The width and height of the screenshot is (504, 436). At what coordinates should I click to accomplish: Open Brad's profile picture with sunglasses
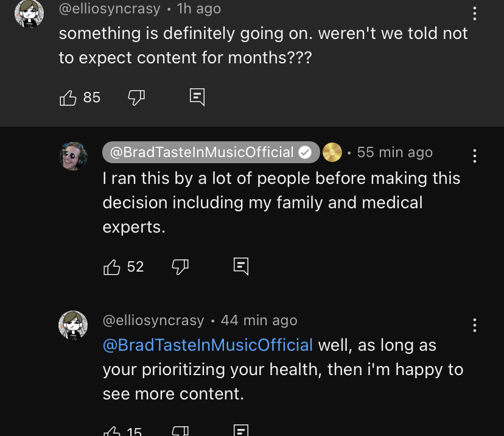73,156
